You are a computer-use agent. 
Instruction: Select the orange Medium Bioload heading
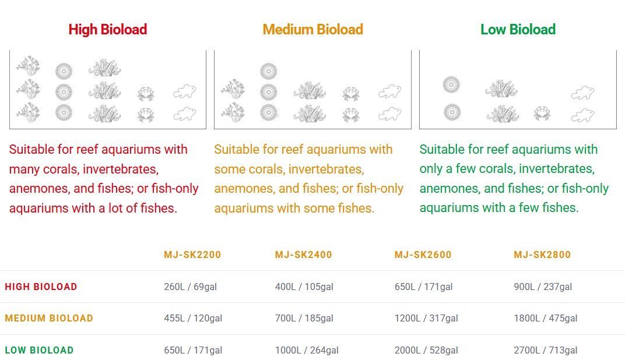click(x=312, y=30)
